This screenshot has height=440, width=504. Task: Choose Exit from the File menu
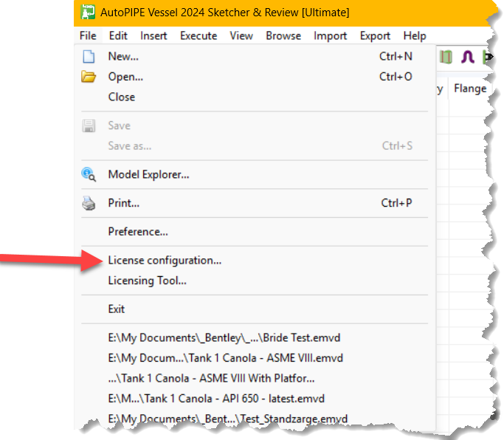pos(255,309)
